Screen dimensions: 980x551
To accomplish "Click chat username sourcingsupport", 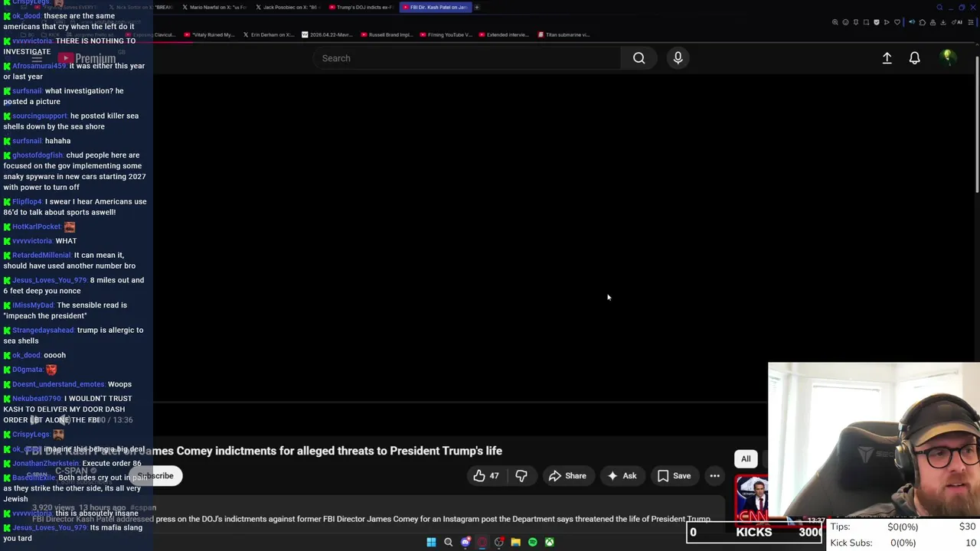I will coord(40,116).
